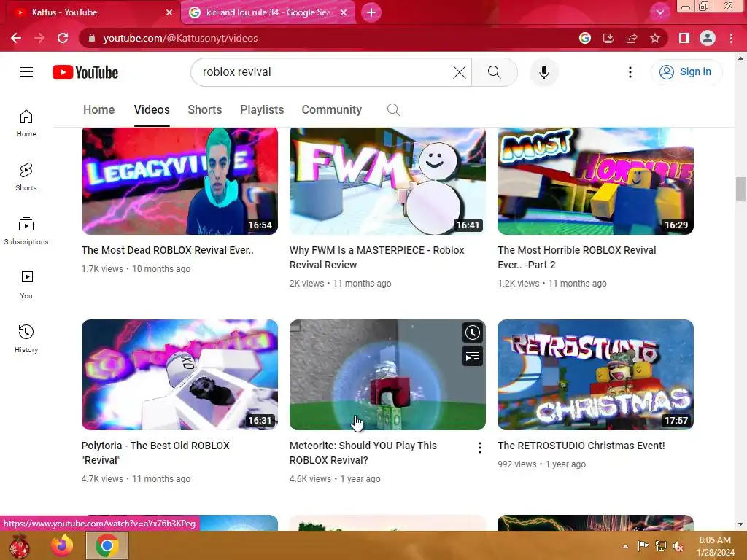Open the YouTube hamburger guide menu
This screenshot has height=560, width=747.
(26, 72)
